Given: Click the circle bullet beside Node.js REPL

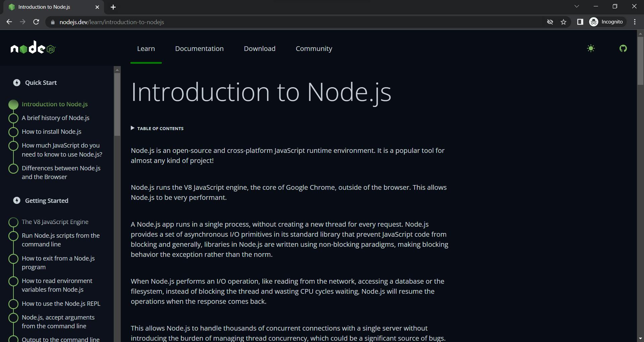Looking at the screenshot, I should coord(13,304).
